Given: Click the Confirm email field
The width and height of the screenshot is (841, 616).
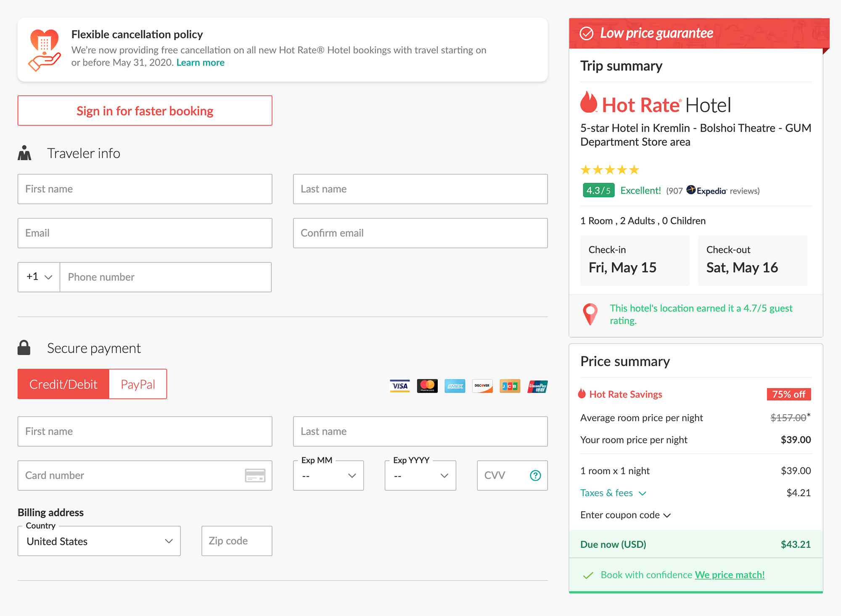Looking at the screenshot, I should click(420, 233).
